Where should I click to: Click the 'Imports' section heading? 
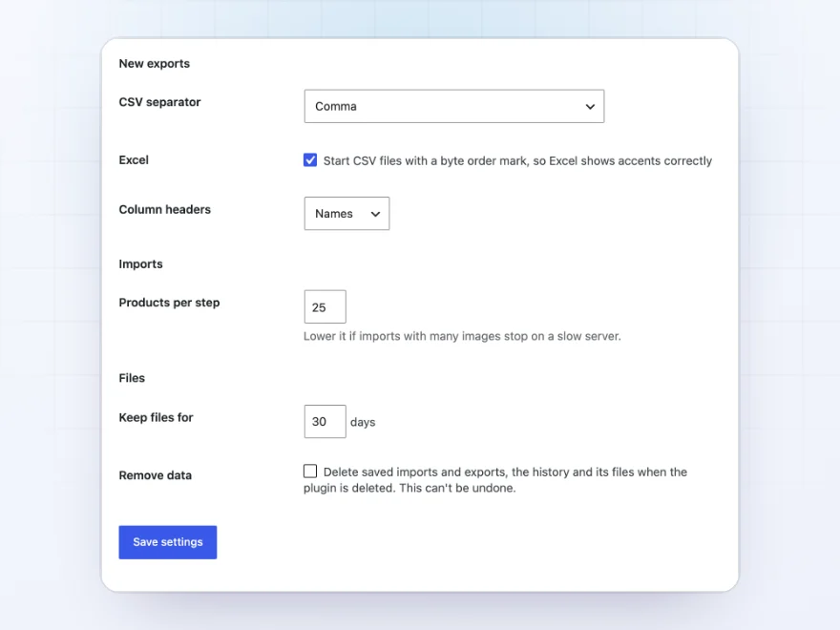click(141, 264)
